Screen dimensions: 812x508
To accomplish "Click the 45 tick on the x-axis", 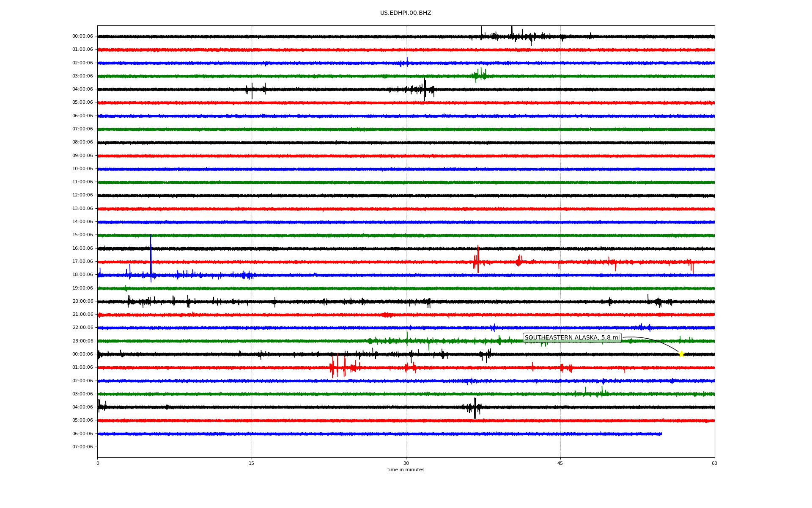I will click(560, 463).
